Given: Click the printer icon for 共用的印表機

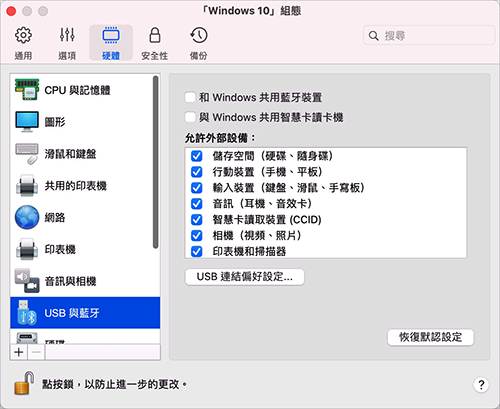Looking at the screenshot, I should point(27,185).
